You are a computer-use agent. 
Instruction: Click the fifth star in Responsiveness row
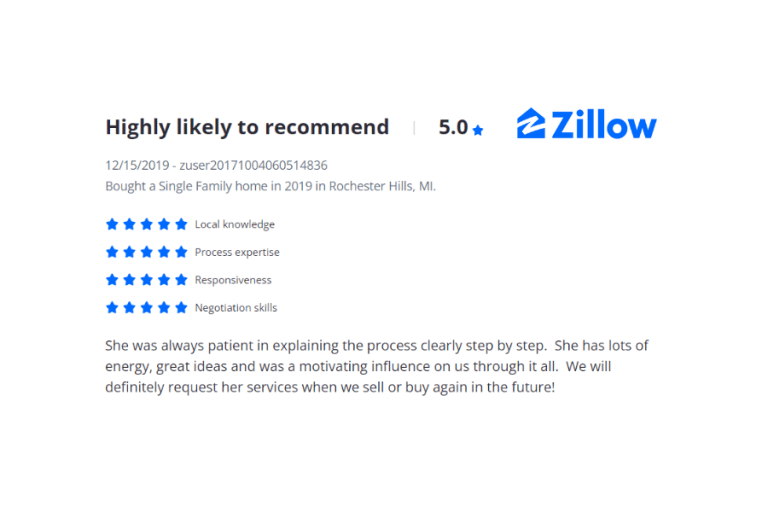[181, 280]
